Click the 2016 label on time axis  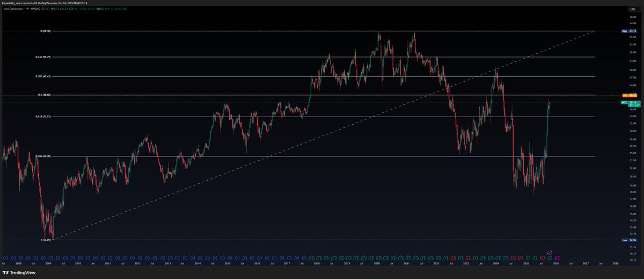(257, 264)
